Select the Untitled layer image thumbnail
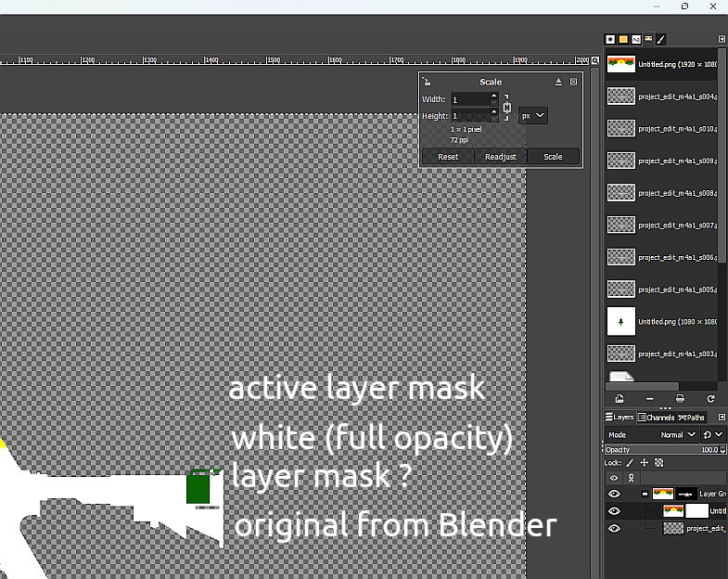The height and width of the screenshot is (579, 728). click(x=672, y=511)
